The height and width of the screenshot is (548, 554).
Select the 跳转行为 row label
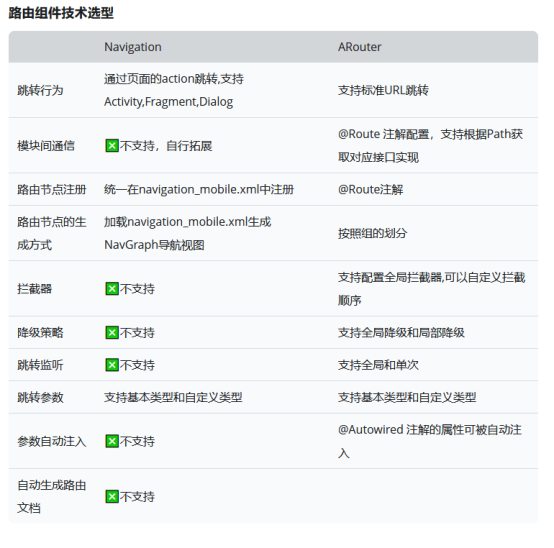click(x=40, y=90)
